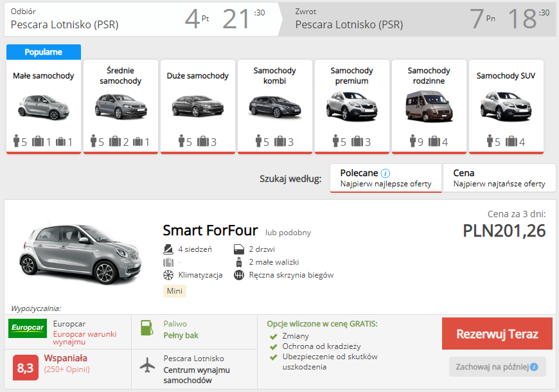559x392 pixels.
Task: Save offer with Zachowaj na później
Action: tap(492, 367)
